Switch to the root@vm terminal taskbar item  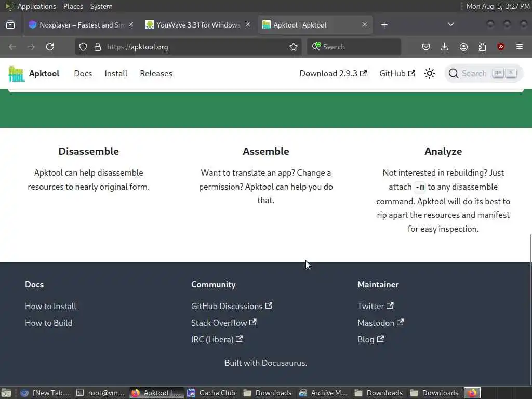pyautogui.click(x=100, y=393)
